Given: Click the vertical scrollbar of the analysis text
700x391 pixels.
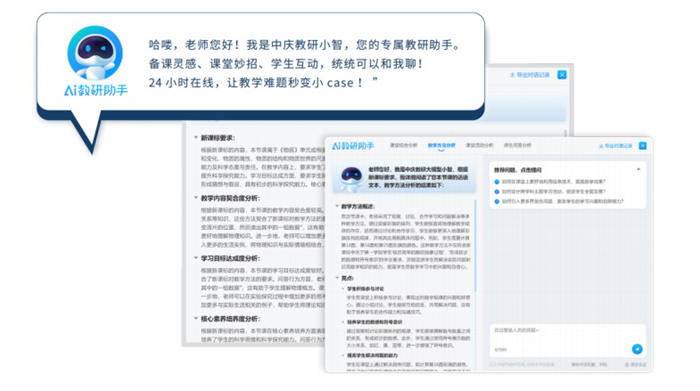Looking at the screenshot, I should click(476, 245).
